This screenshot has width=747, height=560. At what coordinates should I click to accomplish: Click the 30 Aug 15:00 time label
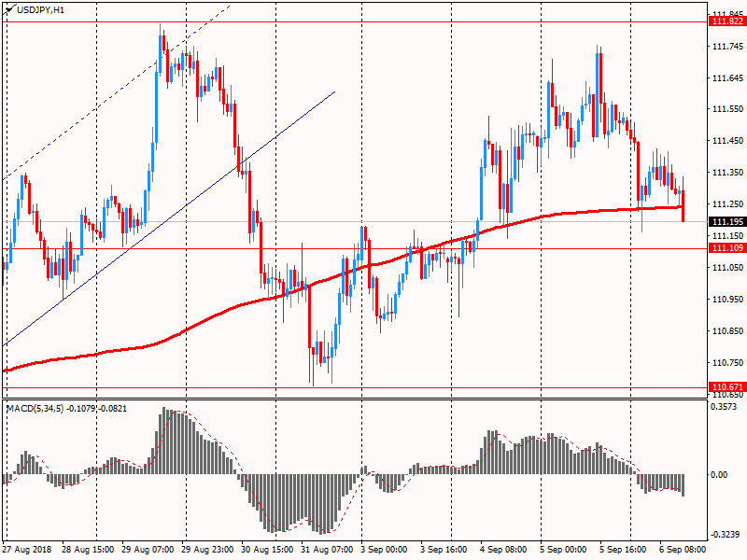(267, 550)
